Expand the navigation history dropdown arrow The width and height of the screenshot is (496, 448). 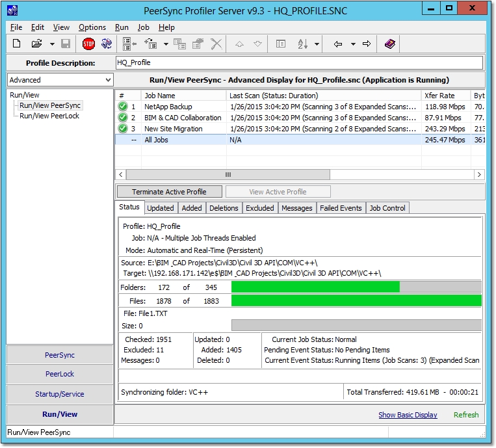[353, 44]
